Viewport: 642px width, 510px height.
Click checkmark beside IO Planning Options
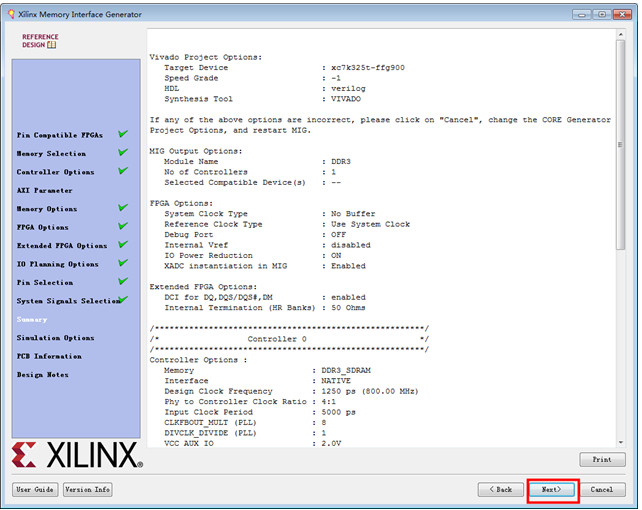[x=123, y=263]
